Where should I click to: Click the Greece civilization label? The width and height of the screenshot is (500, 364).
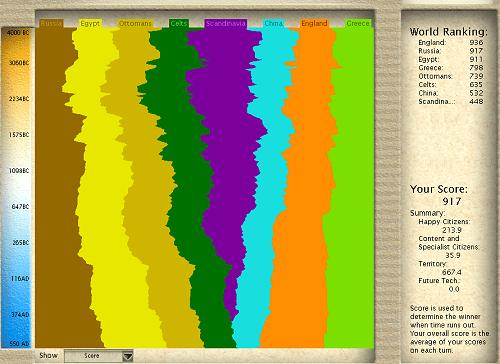point(358,23)
